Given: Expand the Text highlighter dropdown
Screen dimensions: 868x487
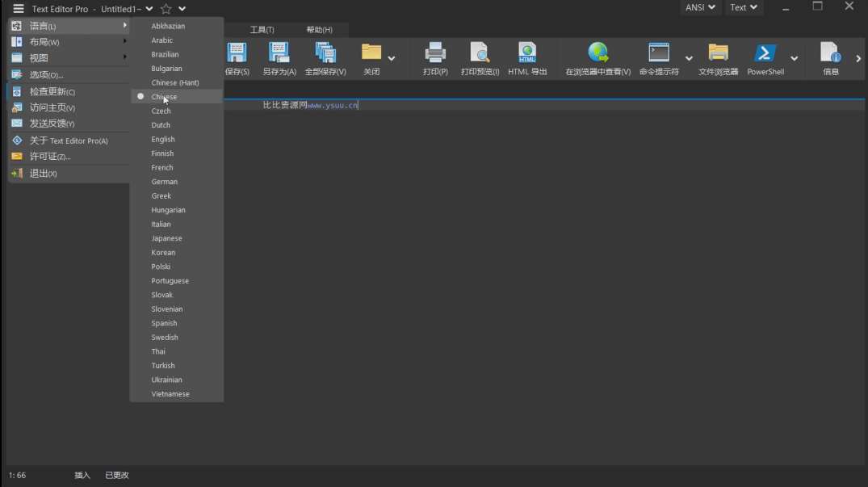Looking at the screenshot, I should tap(744, 8).
